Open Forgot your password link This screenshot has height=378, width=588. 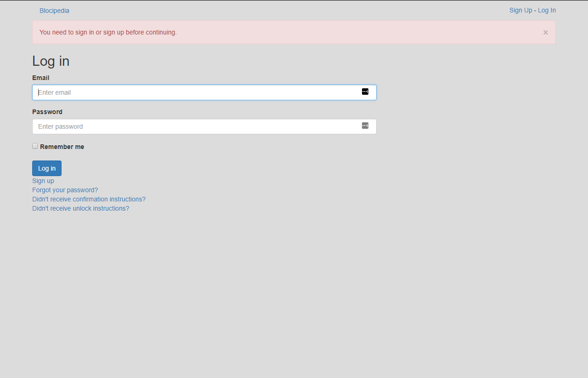pyautogui.click(x=65, y=190)
